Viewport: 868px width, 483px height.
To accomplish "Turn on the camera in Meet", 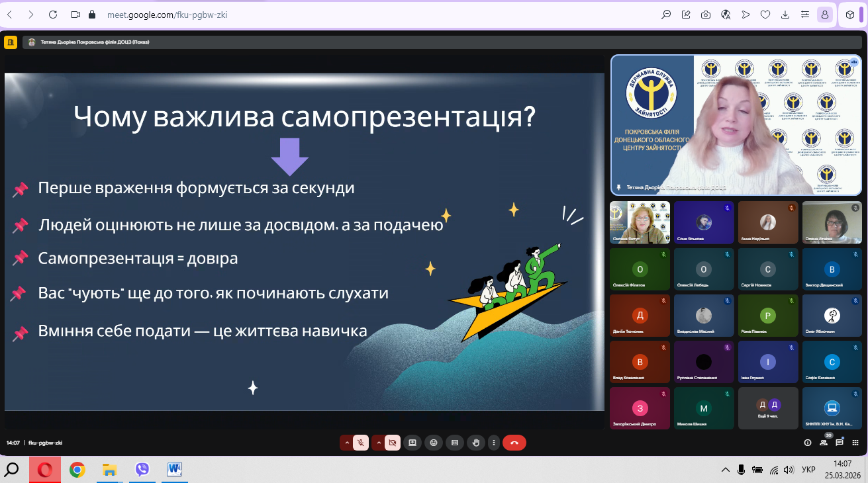I will (393, 443).
